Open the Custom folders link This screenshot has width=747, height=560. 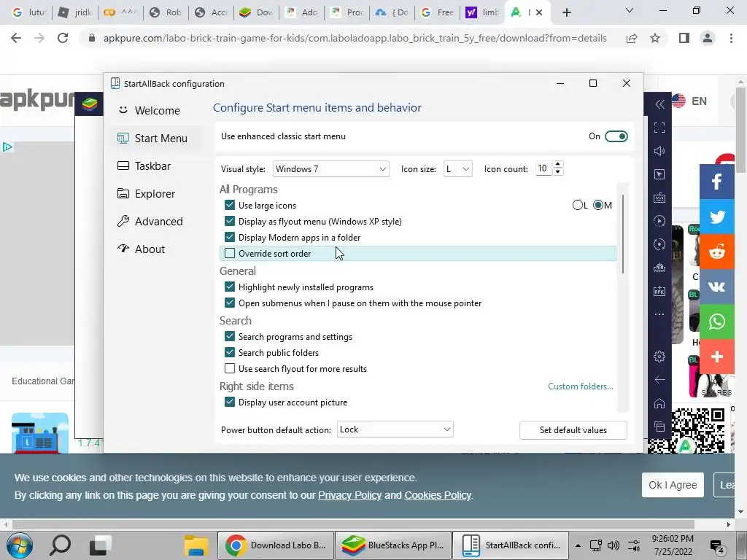click(580, 386)
